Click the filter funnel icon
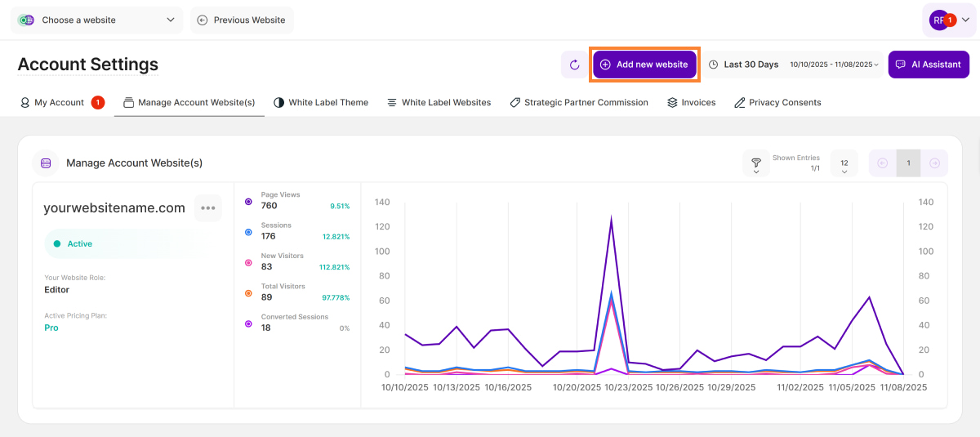The height and width of the screenshot is (437, 980). coord(756,163)
